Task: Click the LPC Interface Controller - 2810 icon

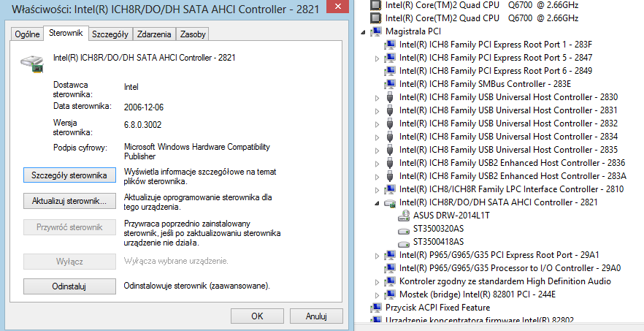Action: (x=390, y=189)
